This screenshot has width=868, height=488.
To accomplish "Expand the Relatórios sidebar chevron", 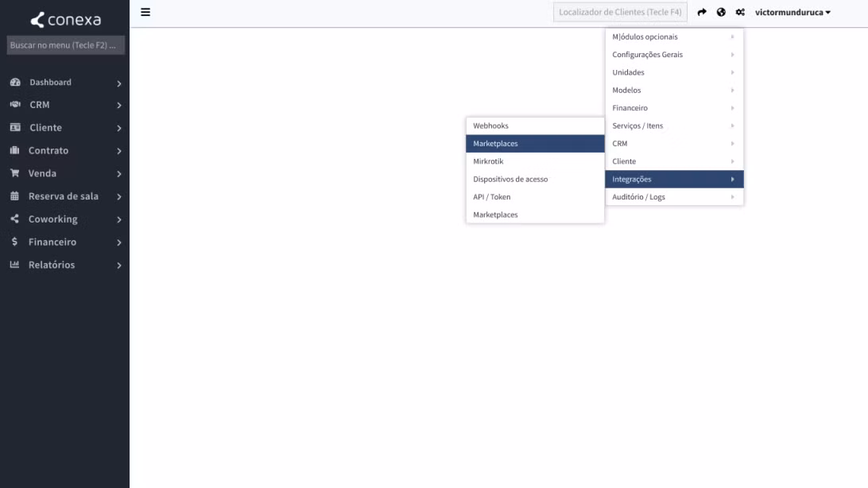I will (118, 265).
